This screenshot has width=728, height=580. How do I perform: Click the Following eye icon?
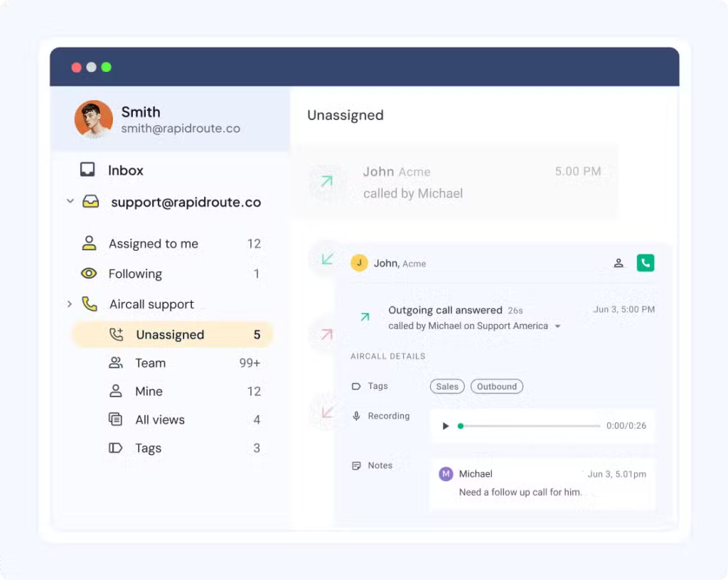pyautogui.click(x=88, y=274)
